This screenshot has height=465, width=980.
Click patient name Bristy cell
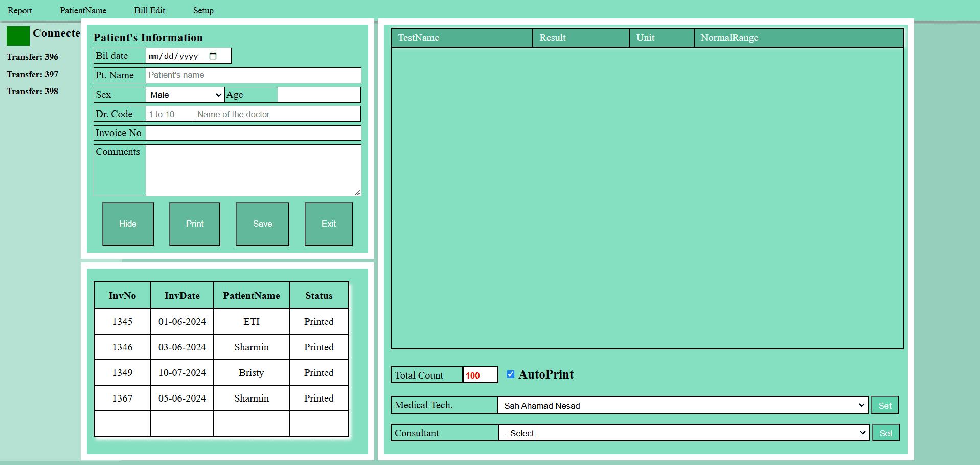[252, 372]
